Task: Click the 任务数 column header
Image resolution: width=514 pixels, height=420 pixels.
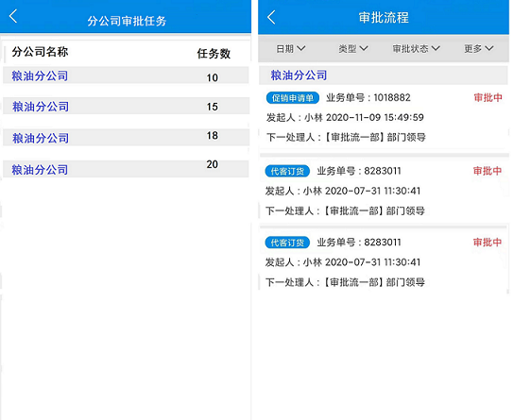Action: pos(214,54)
